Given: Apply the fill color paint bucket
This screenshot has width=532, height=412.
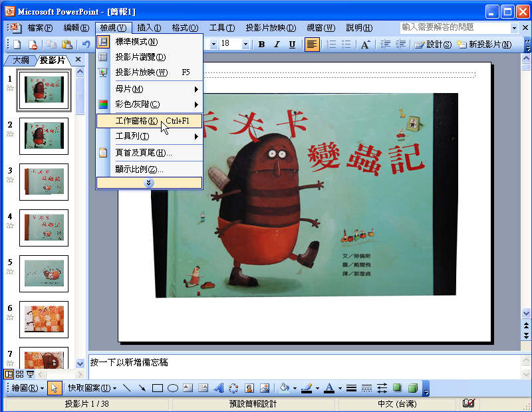Looking at the screenshot, I should [x=285, y=388].
